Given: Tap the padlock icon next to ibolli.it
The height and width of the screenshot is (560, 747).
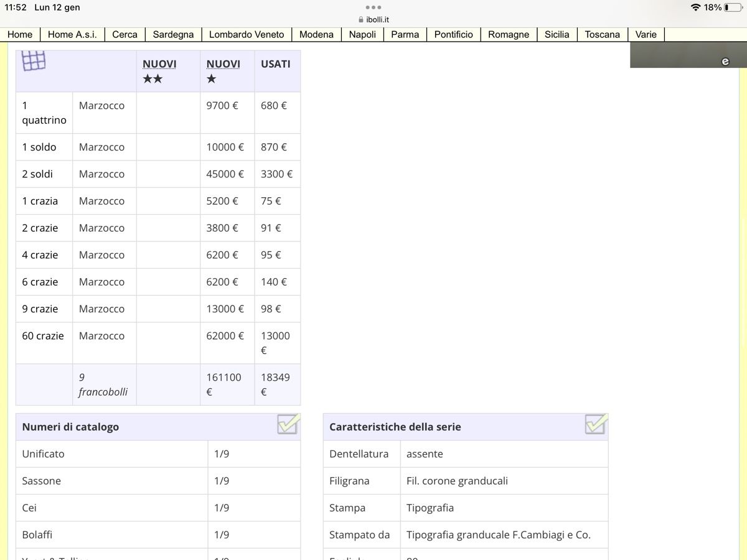Looking at the screenshot, I should tap(361, 20).
